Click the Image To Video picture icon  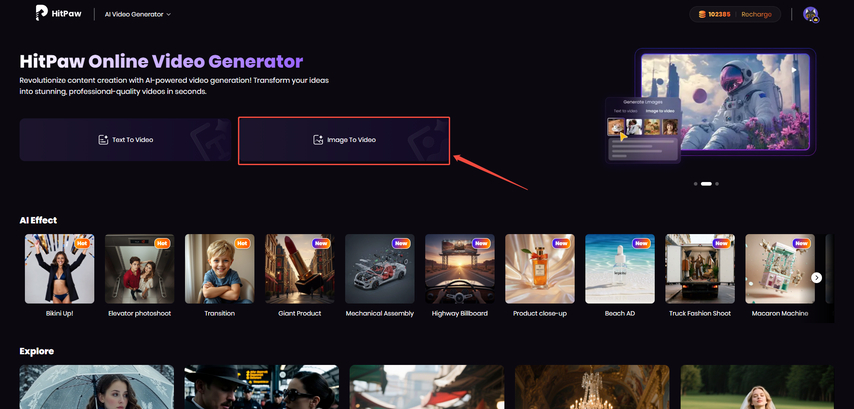pos(318,140)
